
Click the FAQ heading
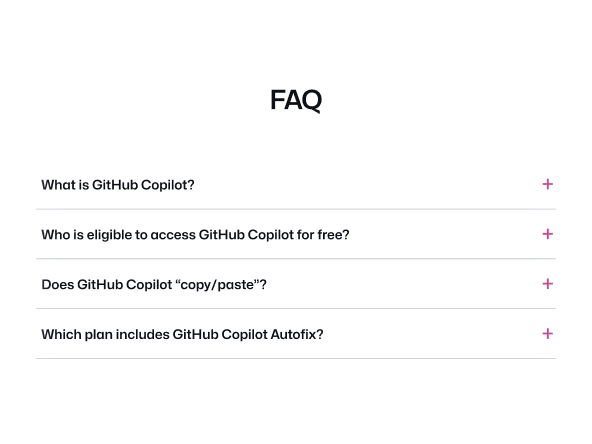click(x=296, y=100)
